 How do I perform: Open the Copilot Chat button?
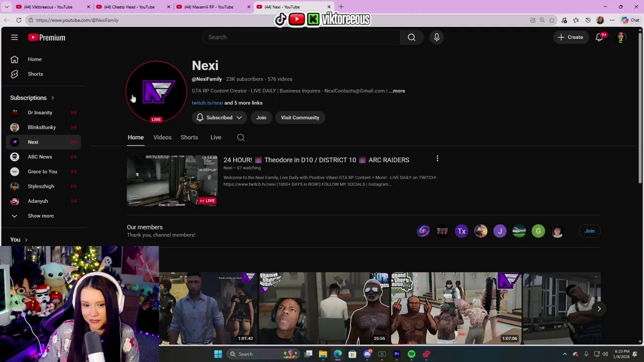pyautogui.click(x=630, y=20)
